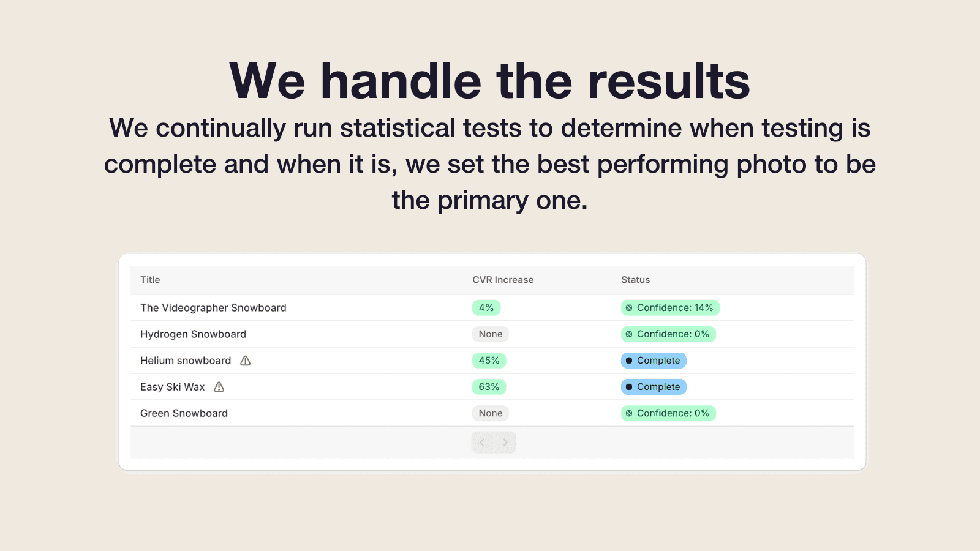Click Hydrogen Snowboard's Confidence: 0% badge
The height and width of the screenshot is (551, 980).
(668, 334)
